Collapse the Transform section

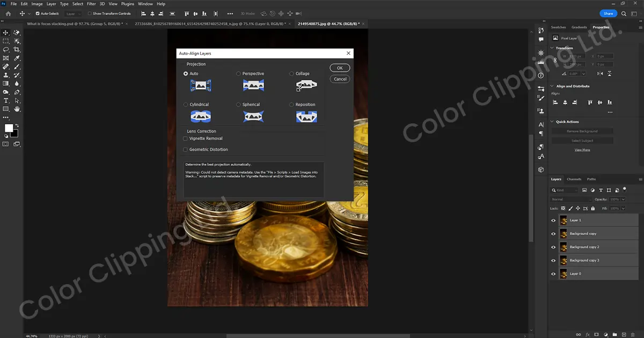(x=553, y=48)
